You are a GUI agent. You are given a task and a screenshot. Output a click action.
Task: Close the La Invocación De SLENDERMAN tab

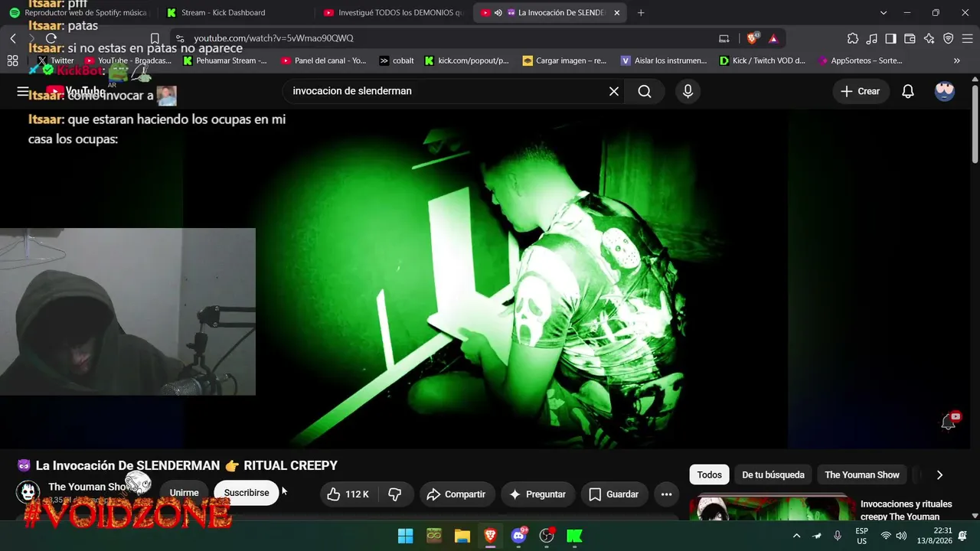617,12
